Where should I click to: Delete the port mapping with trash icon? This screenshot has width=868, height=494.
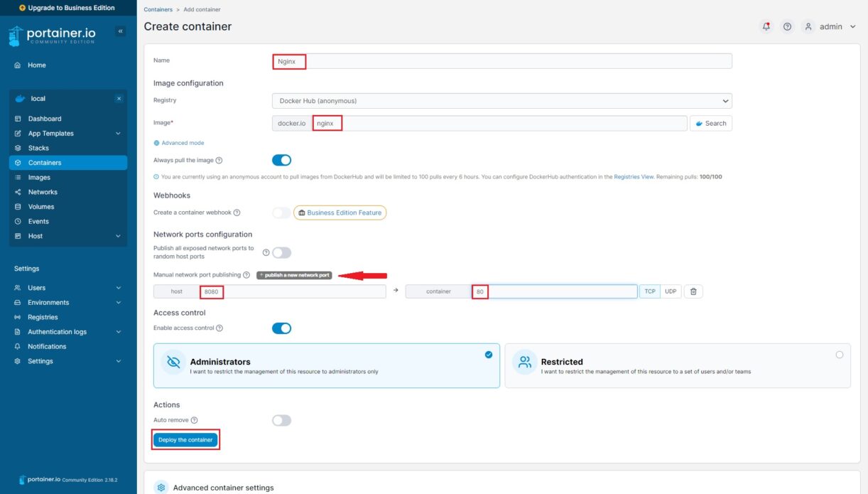(x=693, y=291)
